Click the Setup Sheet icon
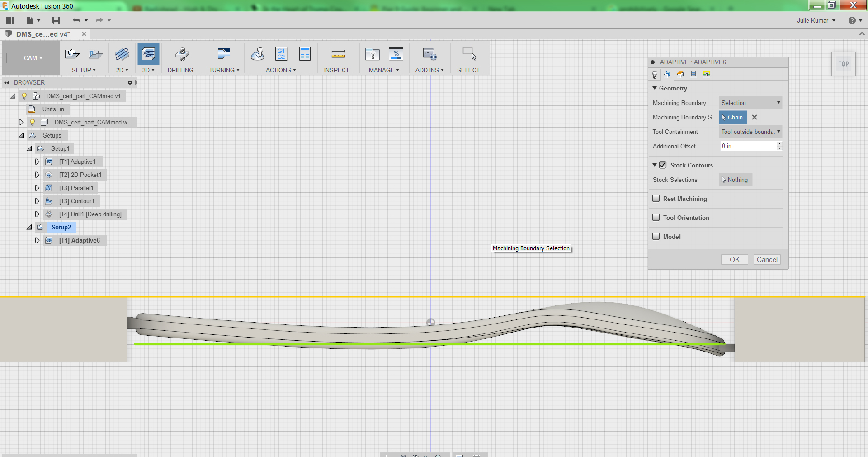Screen dimensions: 868x457 tap(305, 54)
